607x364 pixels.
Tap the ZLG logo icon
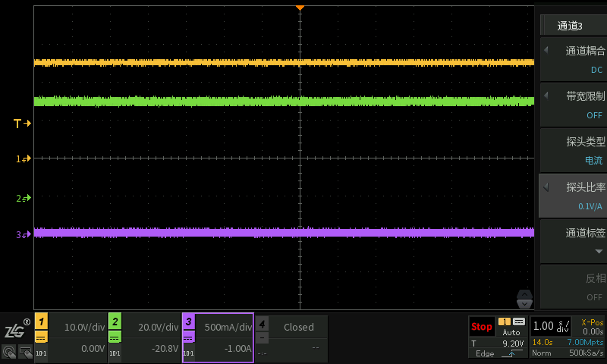17,329
